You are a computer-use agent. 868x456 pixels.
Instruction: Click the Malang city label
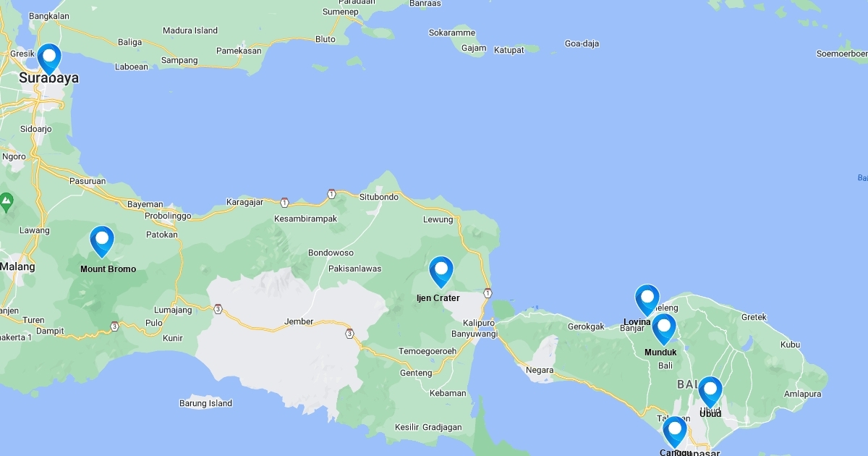coord(17,266)
